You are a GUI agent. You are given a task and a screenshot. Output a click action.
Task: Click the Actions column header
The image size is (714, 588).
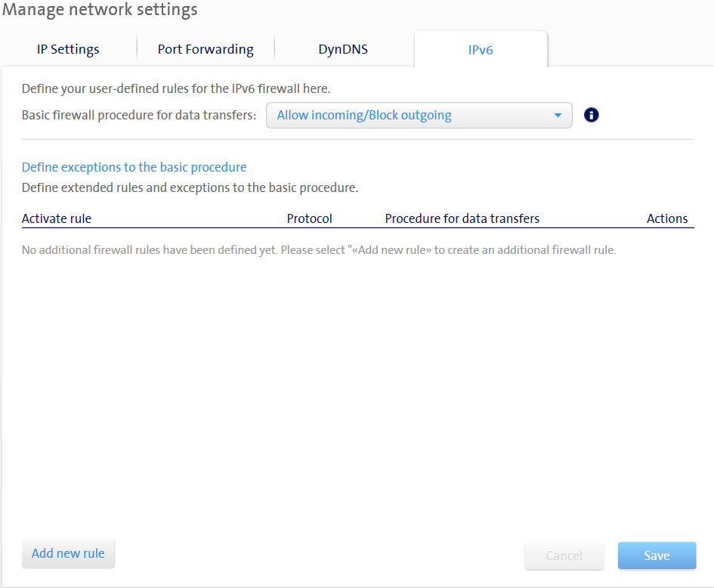tap(667, 218)
